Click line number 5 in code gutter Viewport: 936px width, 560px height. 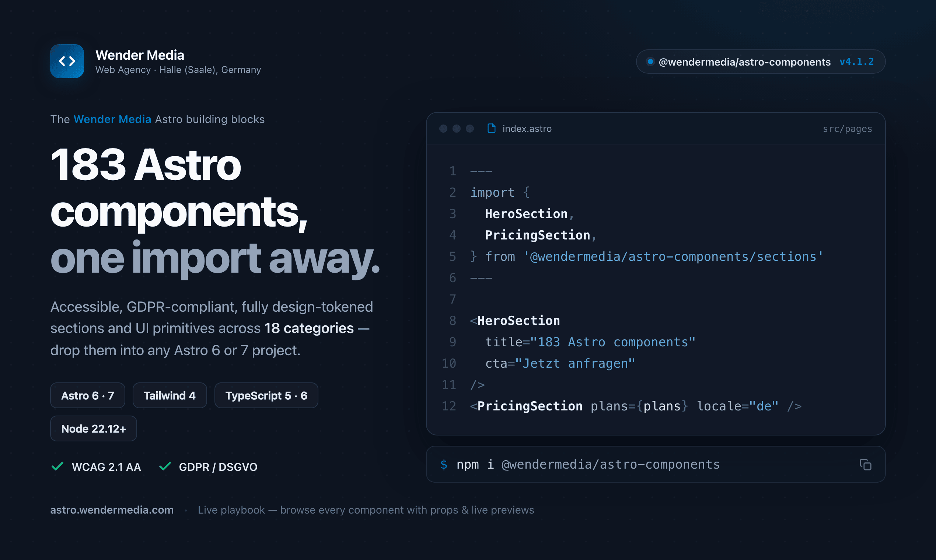(453, 256)
